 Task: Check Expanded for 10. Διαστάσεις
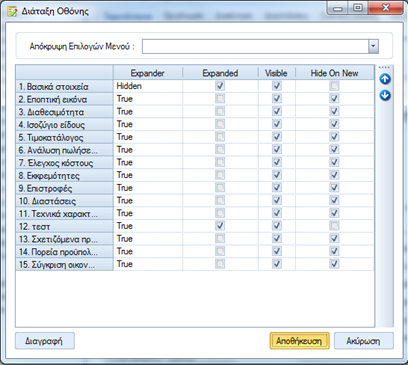tap(220, 200)
